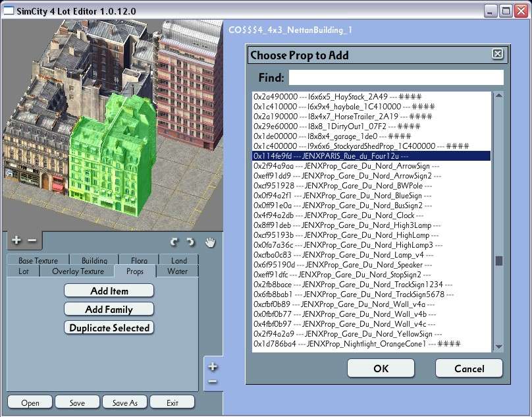The width and height of the screenshot is (532, 417).
Task: Select the hand pan tool
Action: pyautogui.click(x=210, y=242)
